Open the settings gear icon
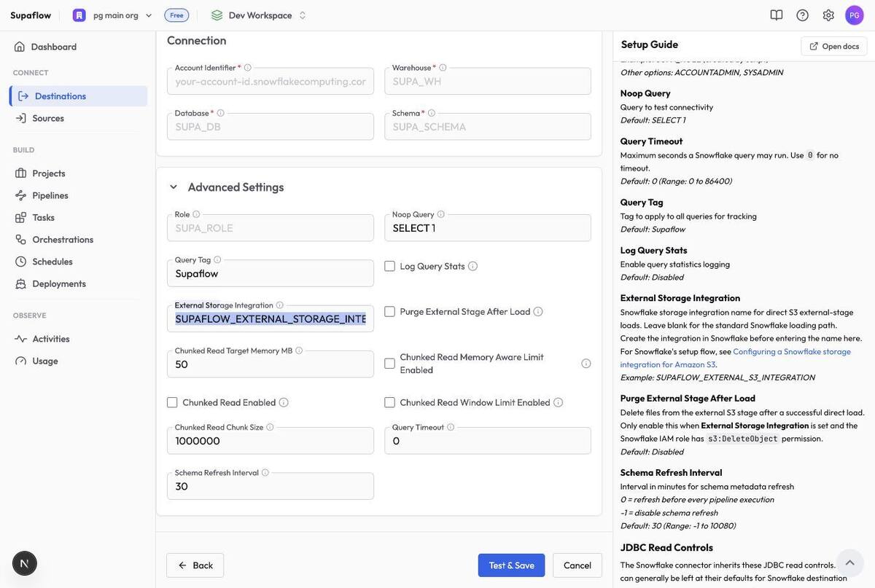Viewport: 875px width, 588px height. coord(828,15)
